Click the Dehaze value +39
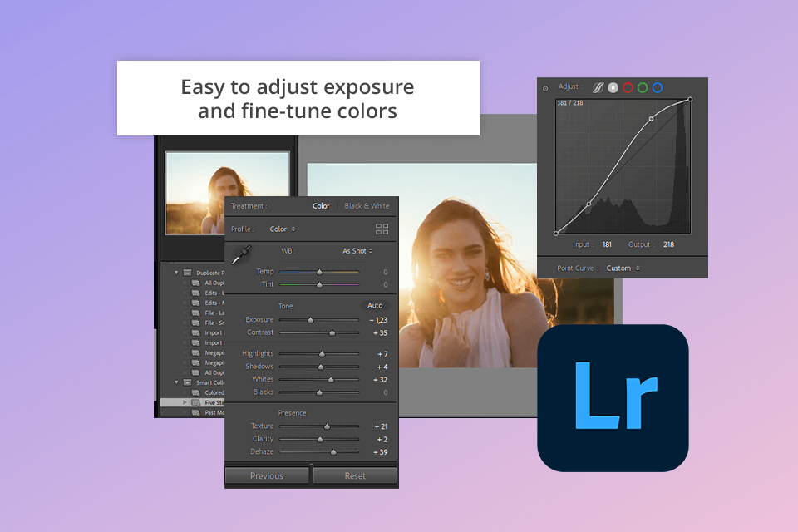 (x=380, y=452)
